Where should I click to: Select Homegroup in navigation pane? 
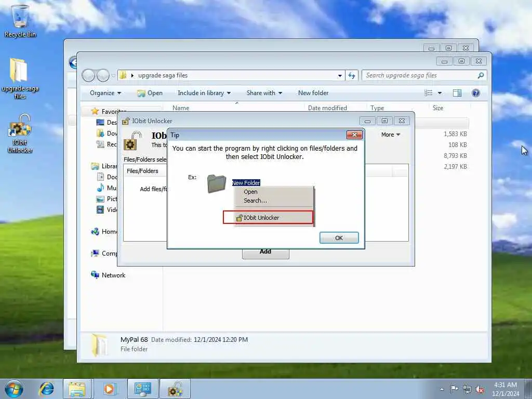point(104,231)
